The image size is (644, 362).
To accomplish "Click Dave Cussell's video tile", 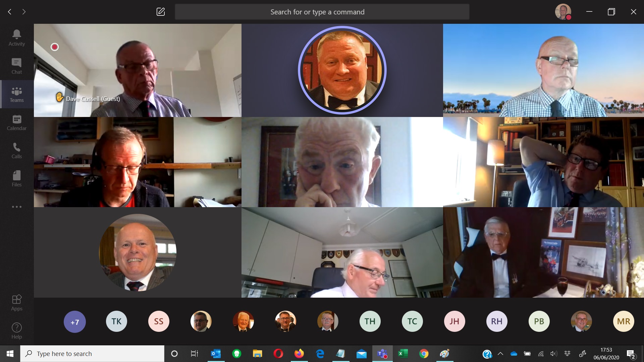I will coord(138,70).
